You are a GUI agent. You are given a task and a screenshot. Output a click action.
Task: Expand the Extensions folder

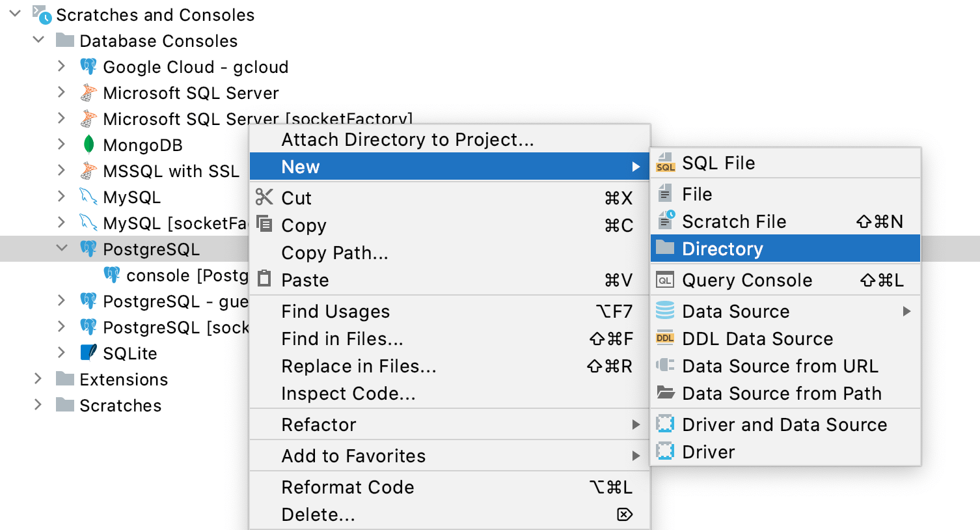click(x=38, y=379)
